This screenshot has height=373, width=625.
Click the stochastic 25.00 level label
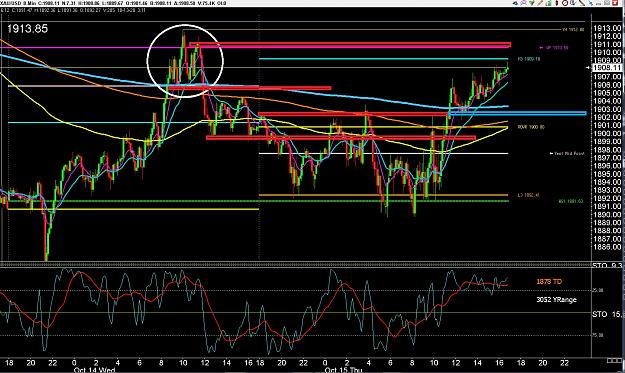[597, 291]
